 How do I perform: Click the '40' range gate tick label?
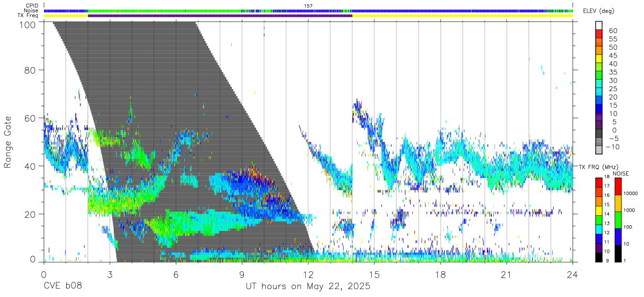[30, 166]
